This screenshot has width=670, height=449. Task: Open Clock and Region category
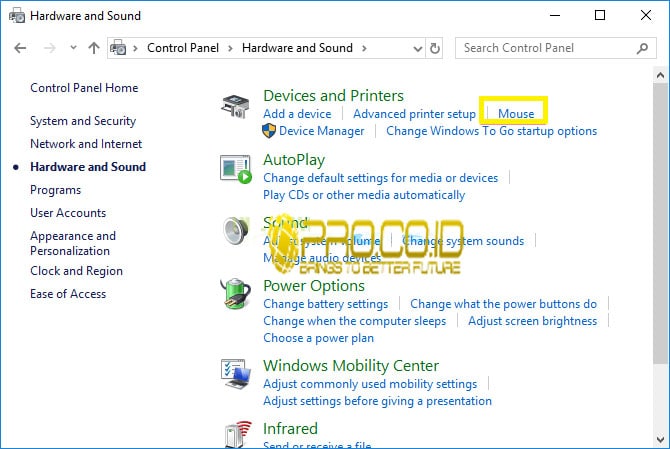coord(76,271)
